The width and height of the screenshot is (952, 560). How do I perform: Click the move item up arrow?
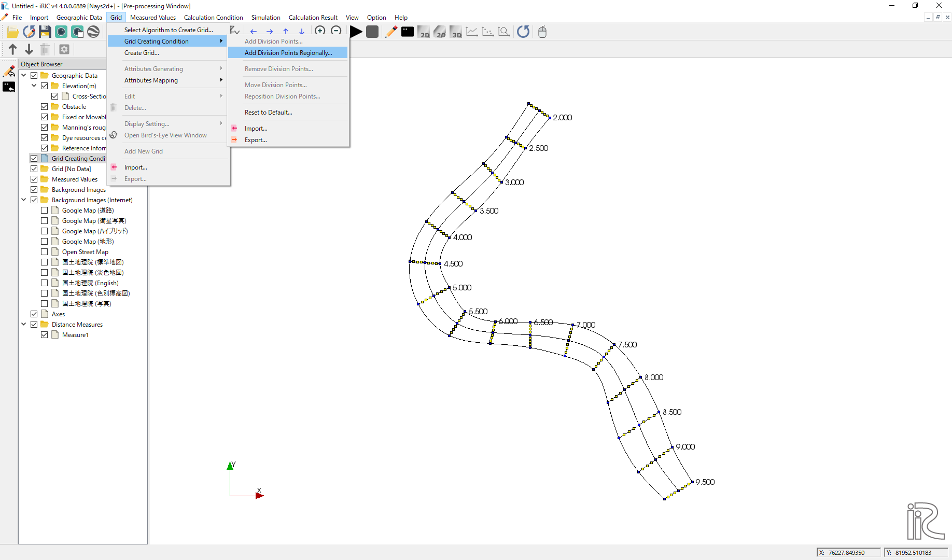tap(13, 49)
